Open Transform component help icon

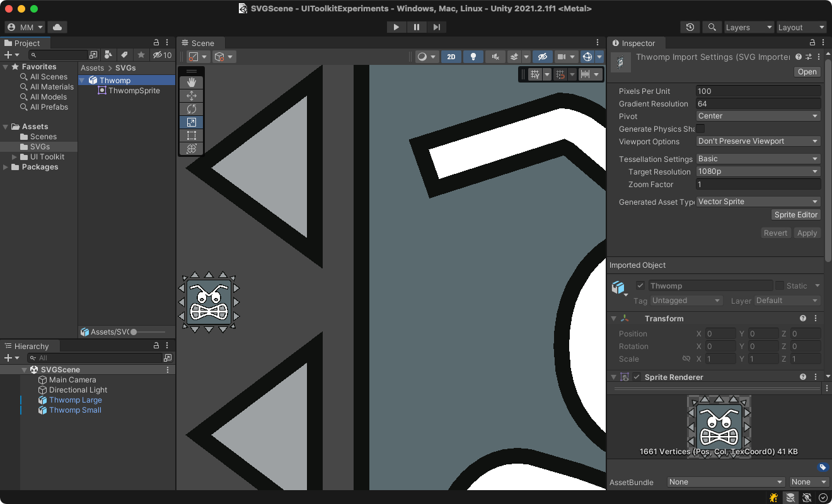tap(803, 319)
